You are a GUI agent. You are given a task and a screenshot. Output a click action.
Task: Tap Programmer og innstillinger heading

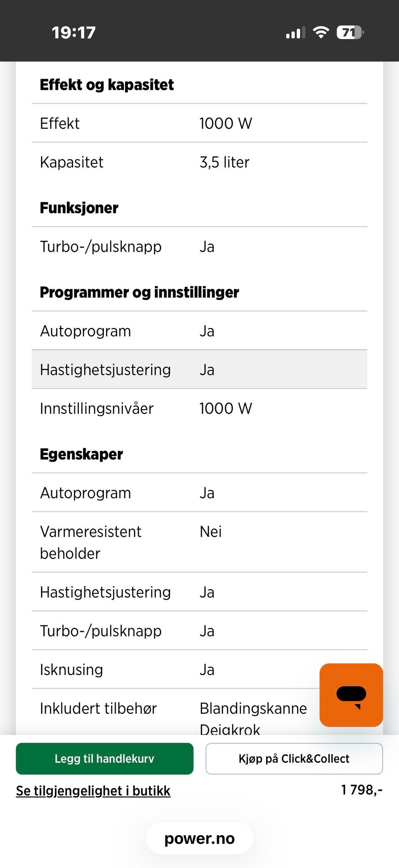(x=139, y=292)
